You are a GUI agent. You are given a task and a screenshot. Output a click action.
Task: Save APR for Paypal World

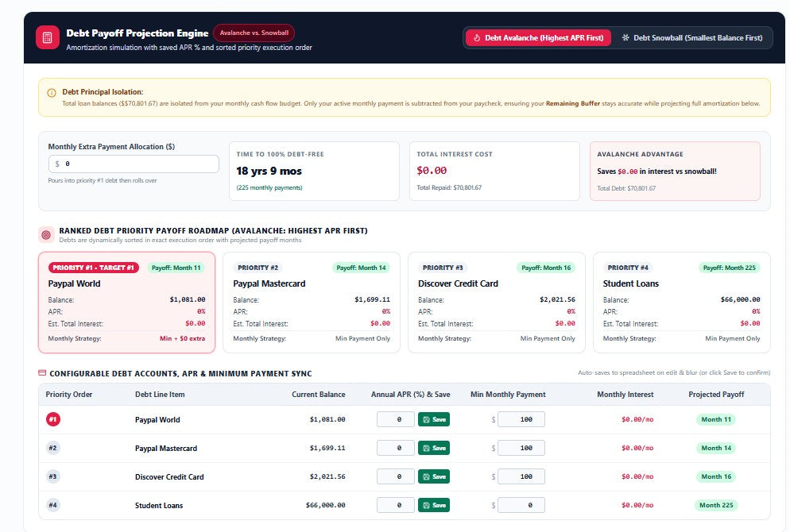pyautogui.click(x=434, y=419)
